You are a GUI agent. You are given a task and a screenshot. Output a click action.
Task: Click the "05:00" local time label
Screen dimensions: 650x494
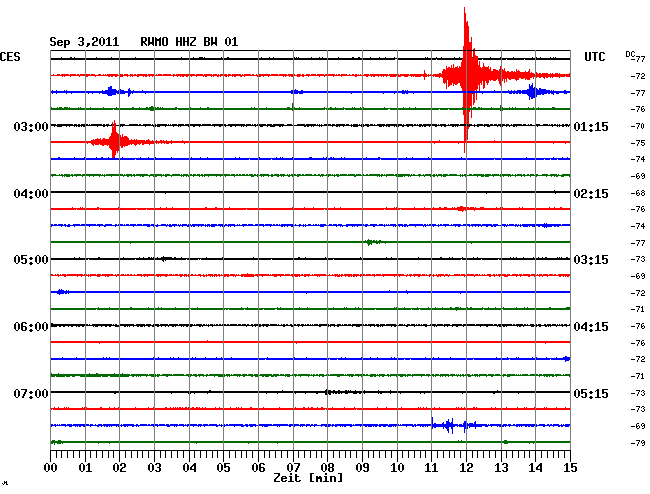(31, 260)
